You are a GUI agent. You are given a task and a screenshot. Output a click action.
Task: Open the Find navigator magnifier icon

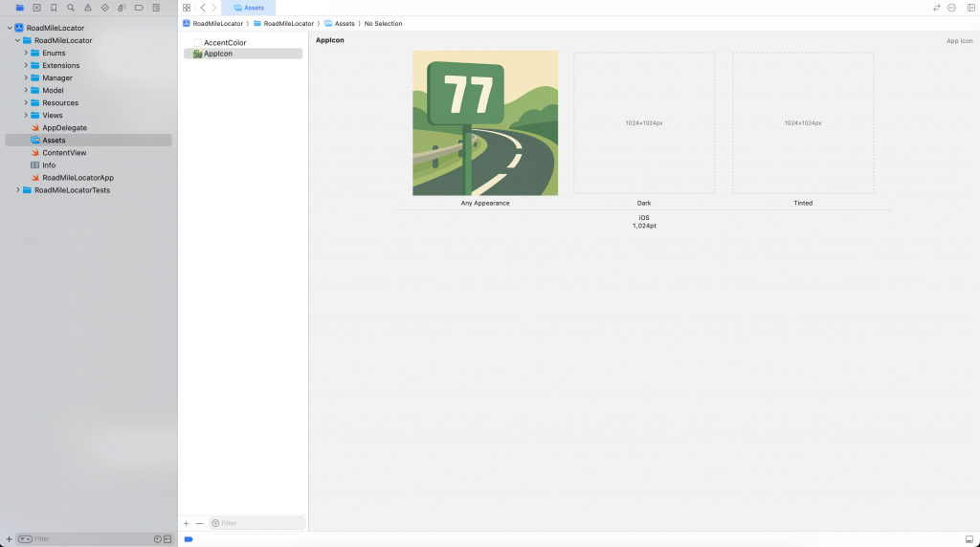pos(71,8)
